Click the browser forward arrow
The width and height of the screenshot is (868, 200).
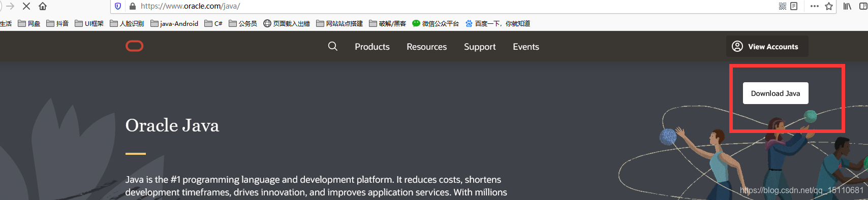(10, 6)
